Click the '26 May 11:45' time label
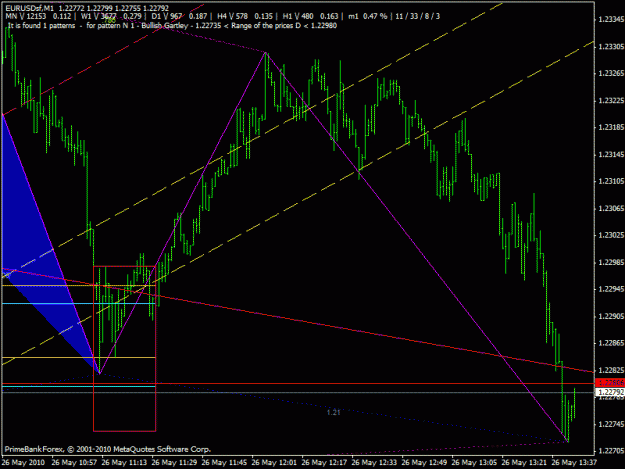 coord(224,463)
